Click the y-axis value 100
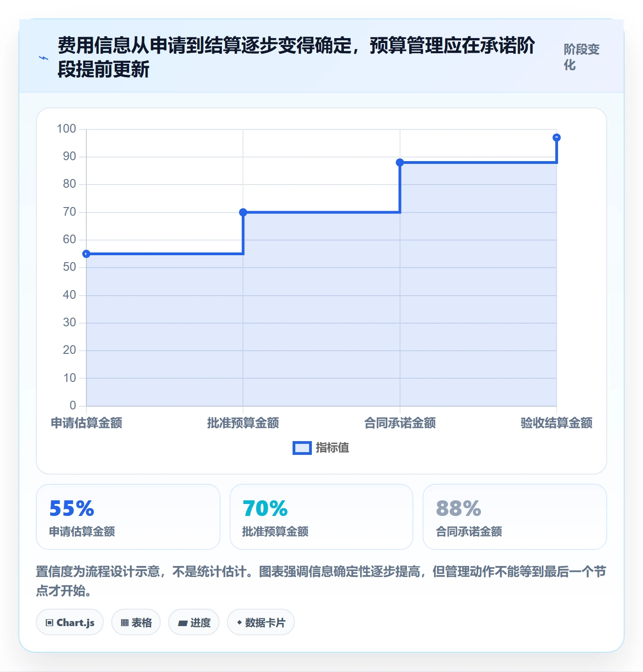 pos(66,129)
